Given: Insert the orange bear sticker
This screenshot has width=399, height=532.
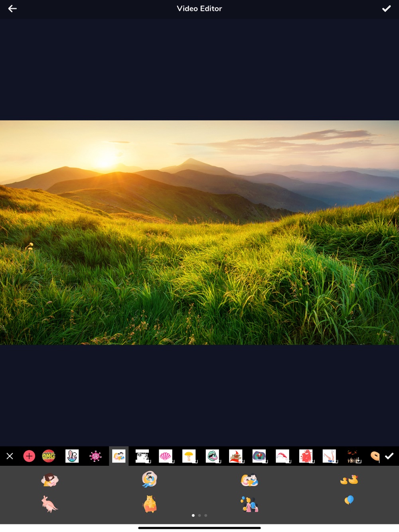Looking at the screenshot, I should tap(150, 504).
